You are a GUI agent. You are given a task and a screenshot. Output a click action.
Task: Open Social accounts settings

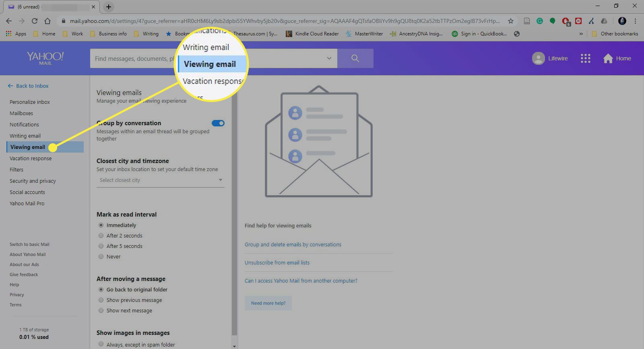pyautogui.click(x=27, y=192)
